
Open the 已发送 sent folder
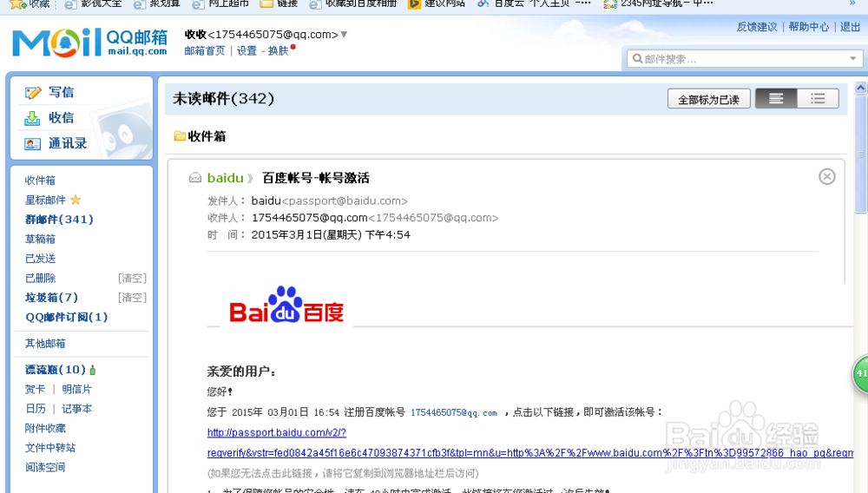pyautogui.click(x=40, y=259)
